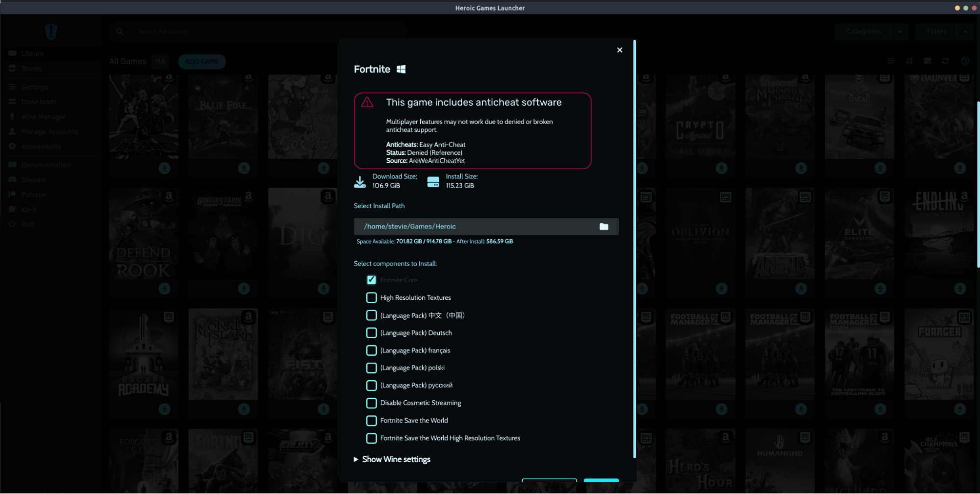Viewport: 980px width, 494px height.
Task: Go to Downloads in the sidebar
Action: click(x=39, y=102)
